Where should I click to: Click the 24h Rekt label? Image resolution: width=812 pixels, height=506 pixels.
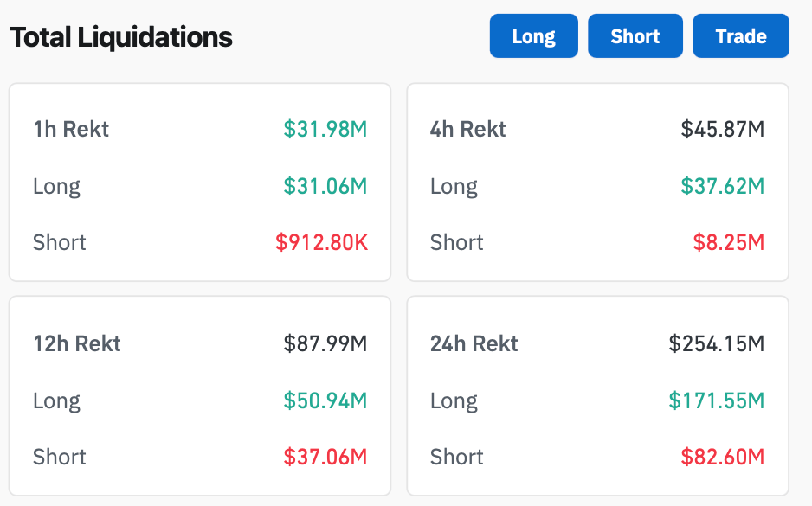pyautogui.click(x=474, y=343)
